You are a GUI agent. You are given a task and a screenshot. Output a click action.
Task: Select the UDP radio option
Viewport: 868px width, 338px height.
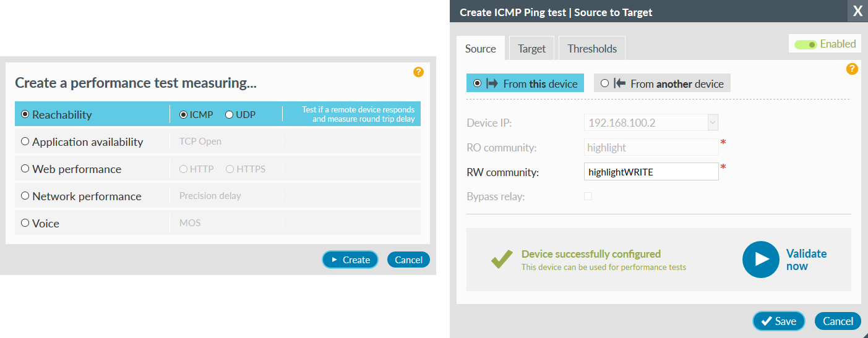click(229, 114)
